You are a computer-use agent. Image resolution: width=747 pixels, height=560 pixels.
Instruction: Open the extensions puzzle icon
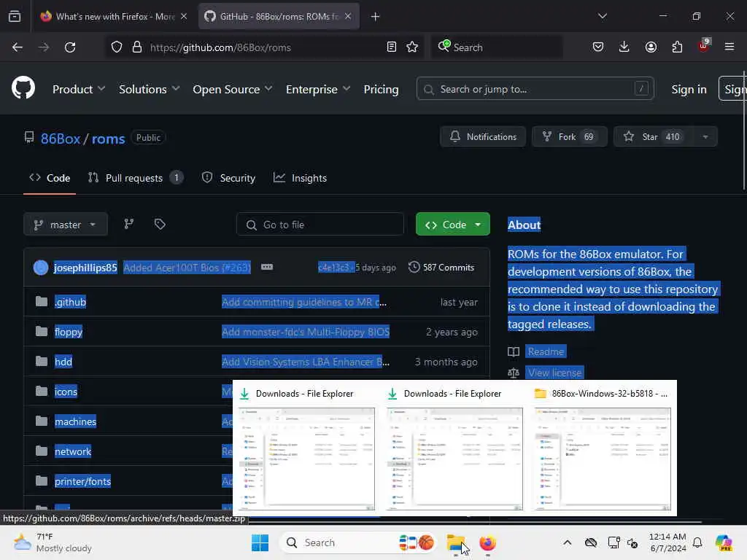pos(677,47)
